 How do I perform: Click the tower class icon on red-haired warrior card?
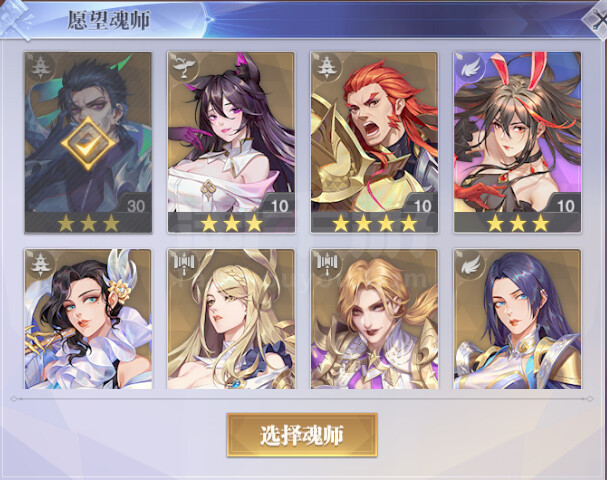click(326, 67)
